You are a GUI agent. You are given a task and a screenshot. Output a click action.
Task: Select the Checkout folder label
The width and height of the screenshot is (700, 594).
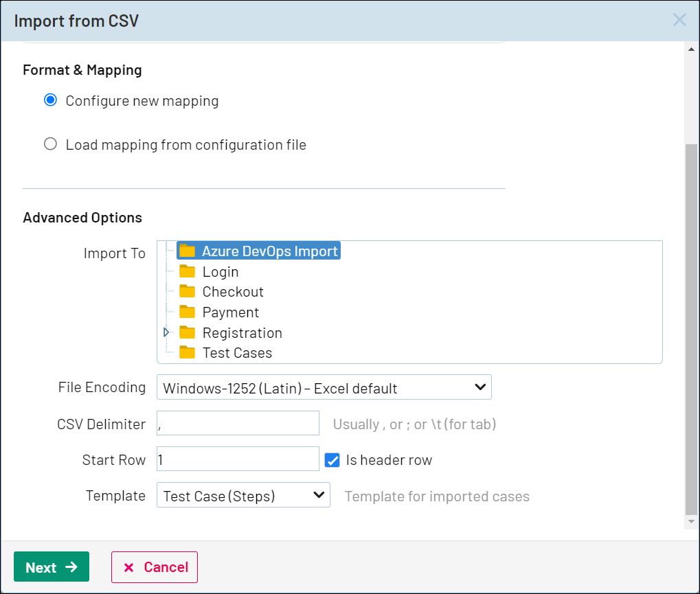(x=233, y=292)
